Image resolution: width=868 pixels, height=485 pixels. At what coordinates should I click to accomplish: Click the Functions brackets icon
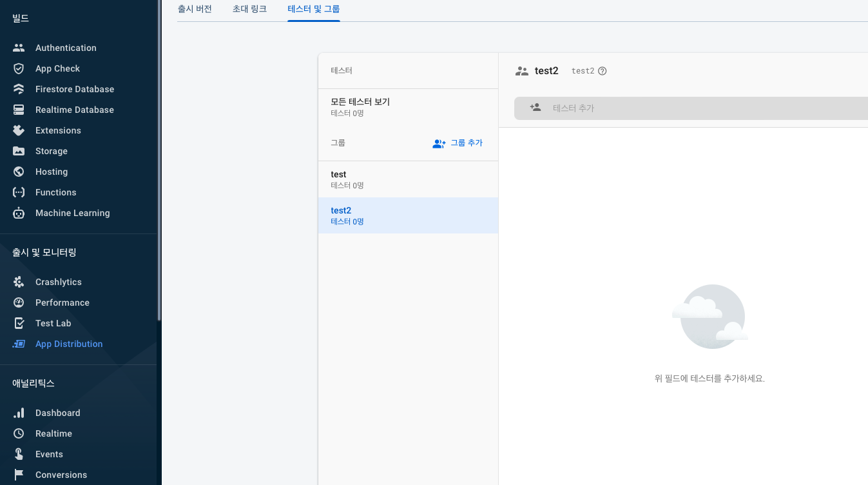[19, 192]
